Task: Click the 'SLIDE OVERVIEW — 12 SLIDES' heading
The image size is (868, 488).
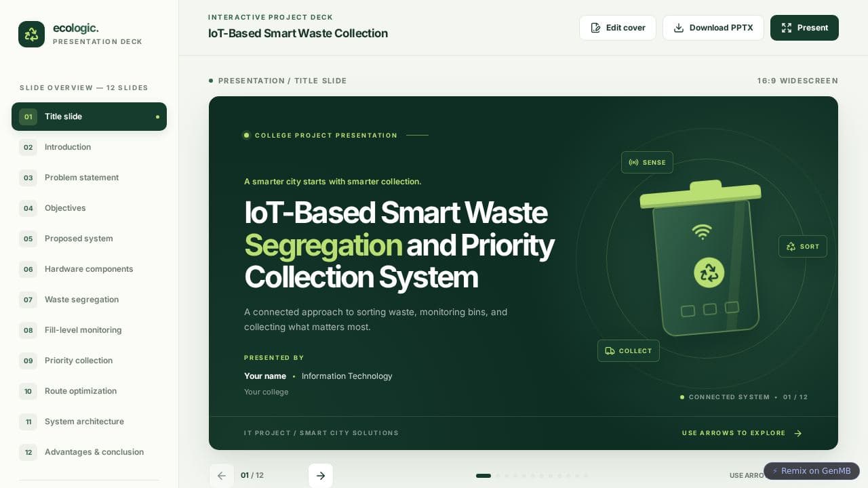Action: 84,88
